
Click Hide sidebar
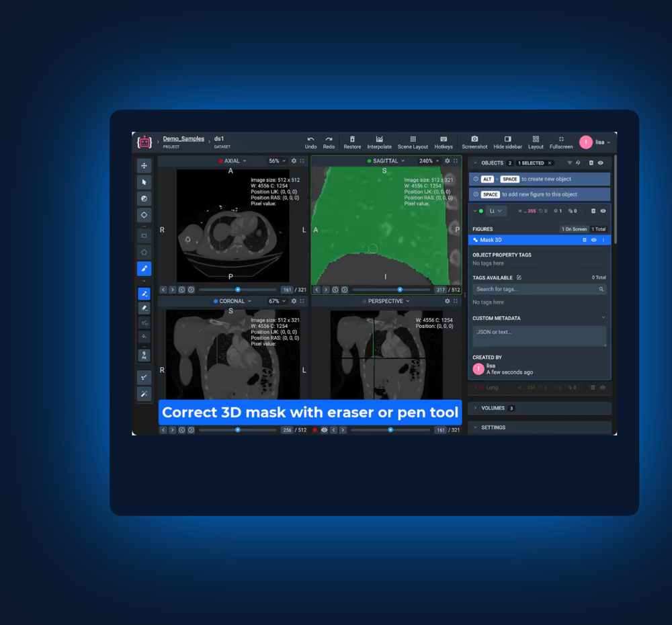507,142
